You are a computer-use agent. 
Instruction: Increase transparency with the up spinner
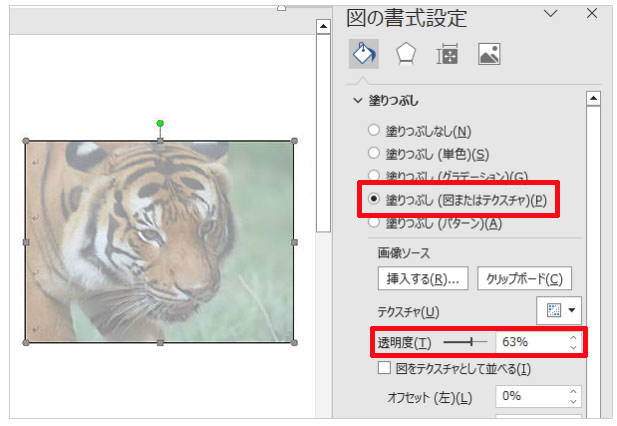pos(573,337)
